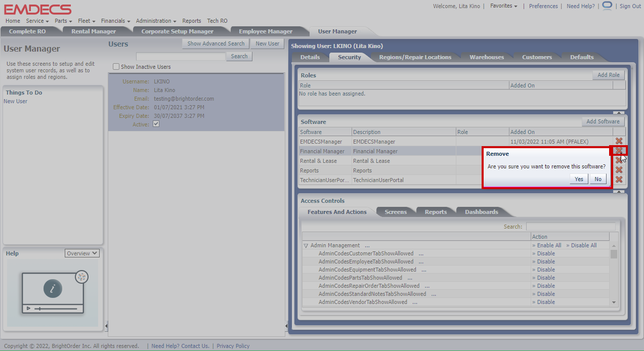Image resolution: width=644 pixels, height=351 pixels.
Task: Open the Fleet menu dropdown
Action: point(87,21)
